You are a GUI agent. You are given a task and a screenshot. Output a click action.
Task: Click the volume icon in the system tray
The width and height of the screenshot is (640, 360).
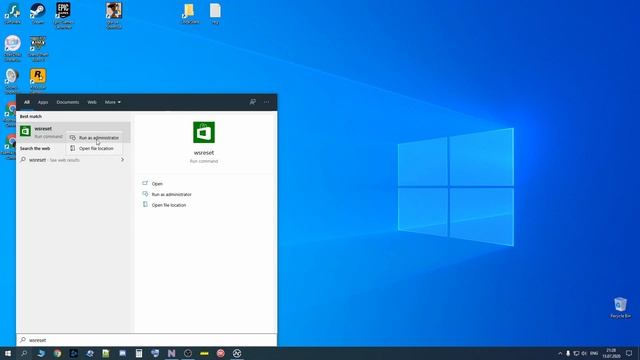click(x=584, y=353)
